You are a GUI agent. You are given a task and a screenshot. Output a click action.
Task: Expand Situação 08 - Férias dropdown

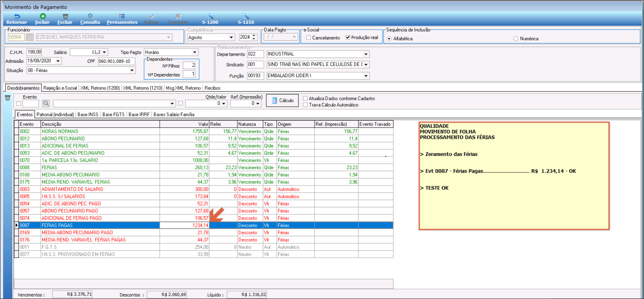[132, 70]
